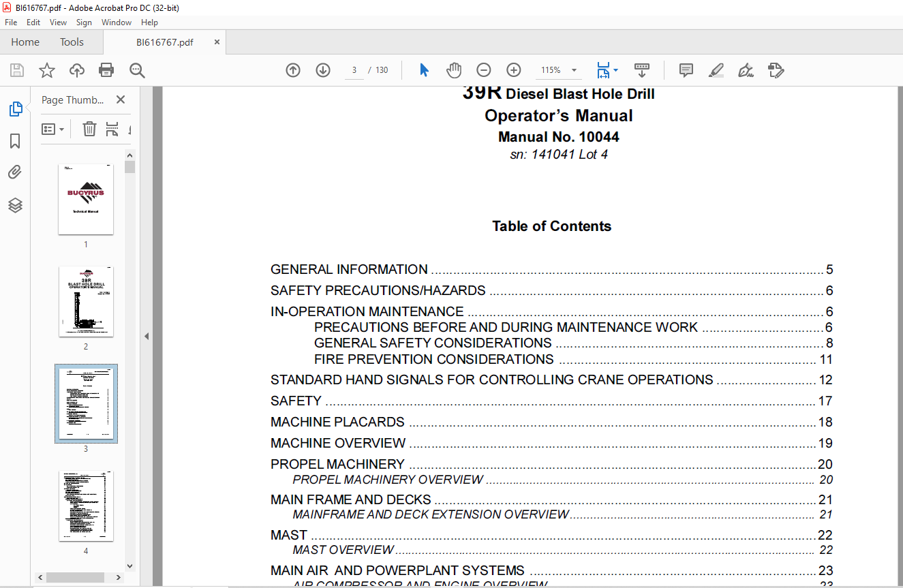Click the thumbnails scrollbar down arrow
This screenshot has width=903, height=588.
(130, 566)
